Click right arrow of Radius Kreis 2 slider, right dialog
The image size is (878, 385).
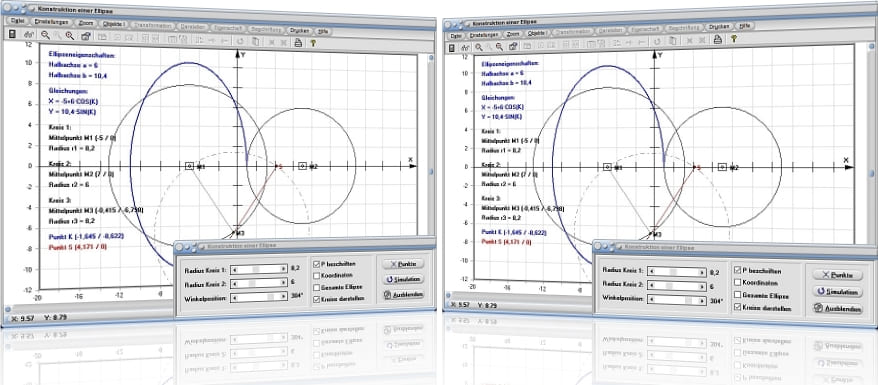[x=702, y=286]
